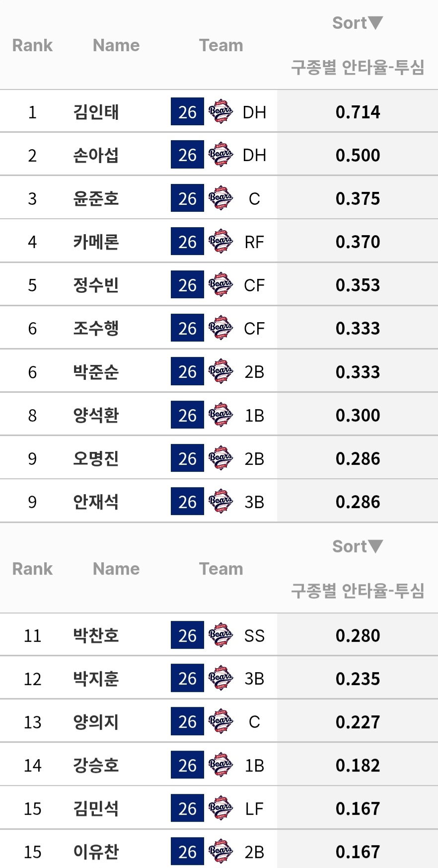Click the lower Name column header
This screenshot has height=868, width=438.
[x=116, y=569]
